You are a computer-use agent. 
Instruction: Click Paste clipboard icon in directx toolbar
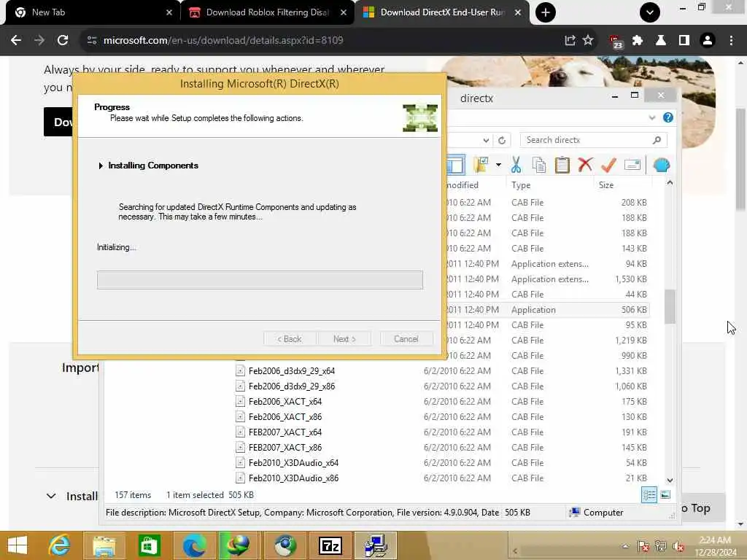562,165
